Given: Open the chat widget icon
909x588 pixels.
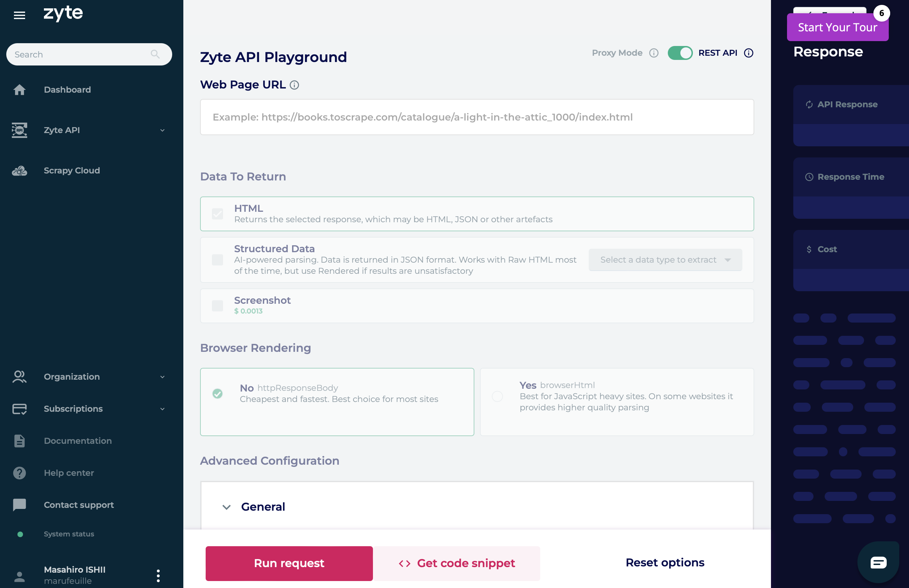Looking at the screenshot, I should [x=878, y=563].
